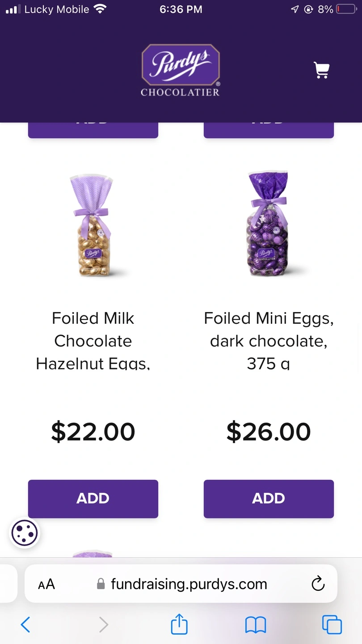362x644 pixels.
Task: Go forward to next page
Action: click(103, 624)
